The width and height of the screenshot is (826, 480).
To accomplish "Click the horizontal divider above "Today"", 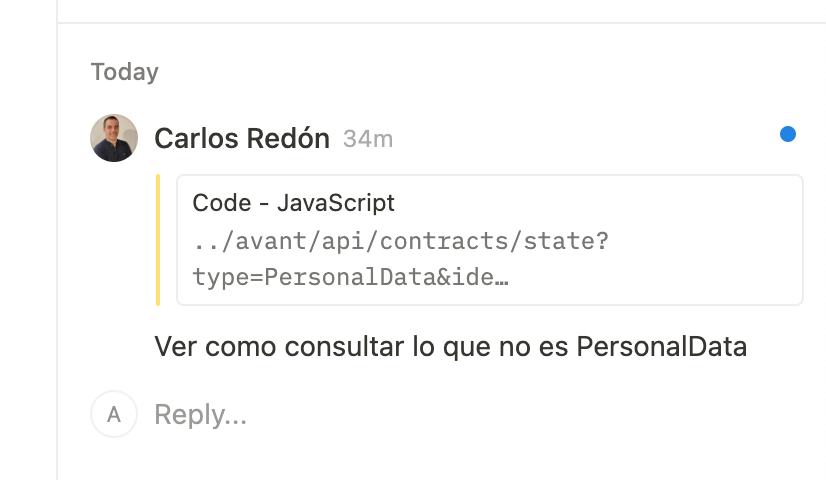I will click(x=440, y=23).
